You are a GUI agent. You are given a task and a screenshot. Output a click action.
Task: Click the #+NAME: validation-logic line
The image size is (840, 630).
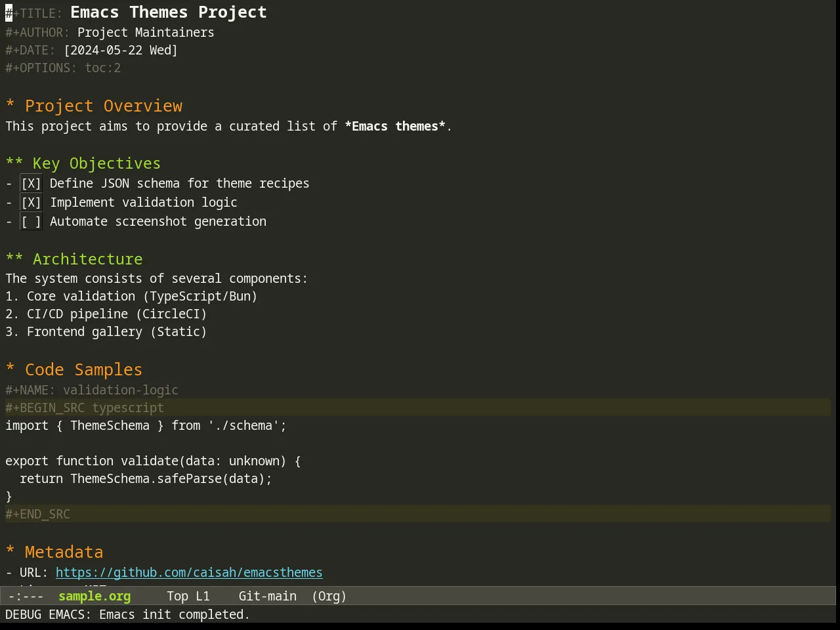point(92,390)
